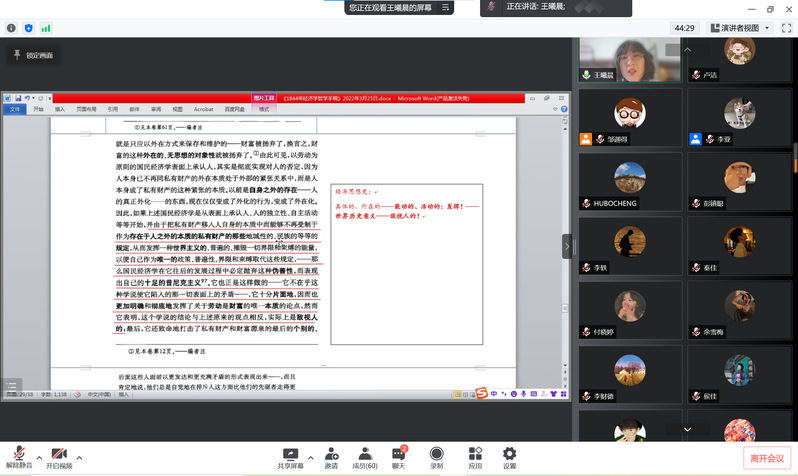Click the 邀请 invite icon
798x476 pixels.
(331, 456)
